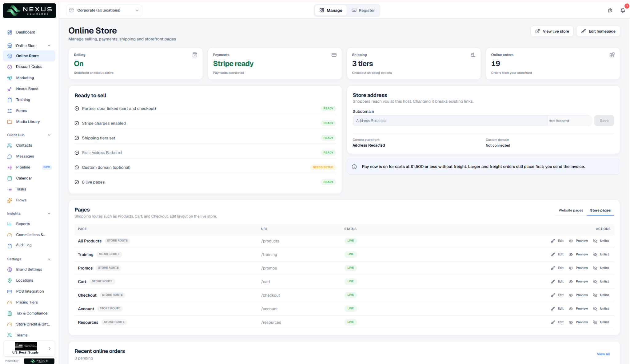Unlist the Checkout page
The image size is (630, 364).
[601, 295]
